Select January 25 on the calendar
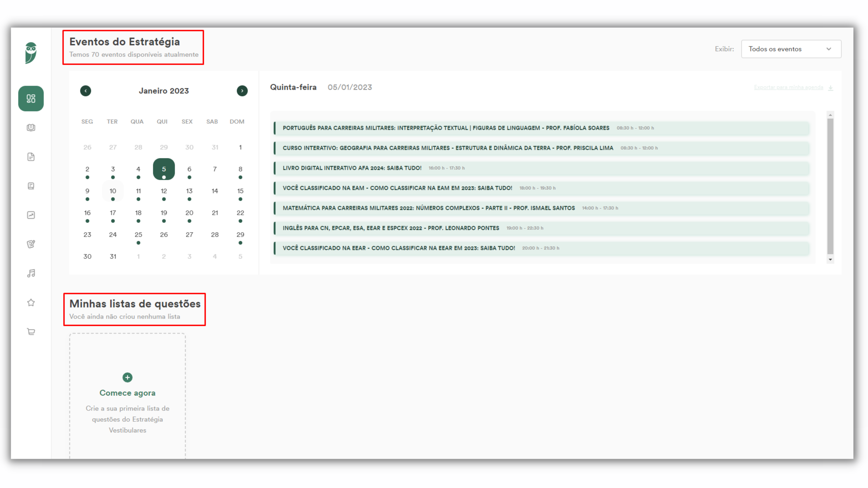 (138, 235)
